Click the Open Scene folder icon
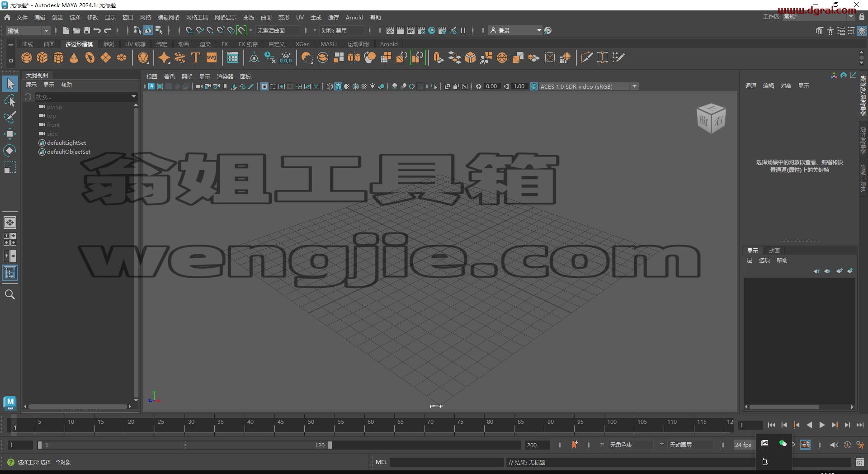868x474 pixels. point(76,30)
